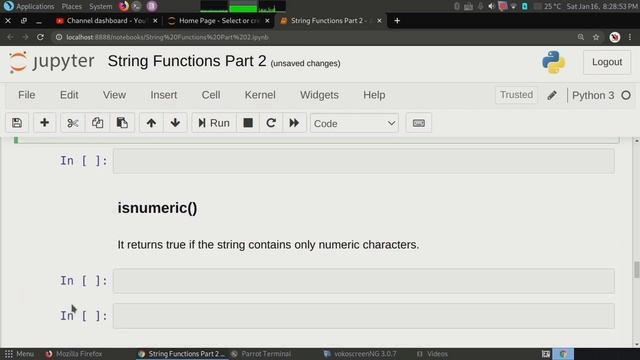This screenshot has width=640, height=360.
Task: Restart kernel and run all fast-forward icon
Action: click(294, 123)
